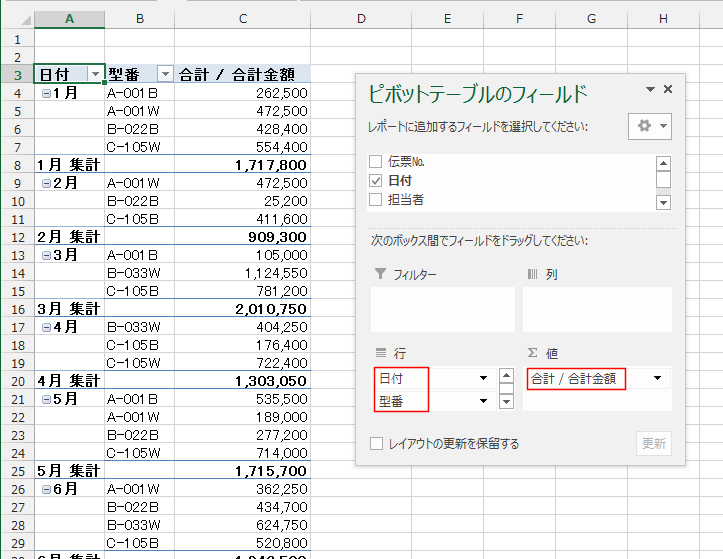Enable the 担当者 field checkbox
This screenshot has width=723, height=559.
click(376, 199)
